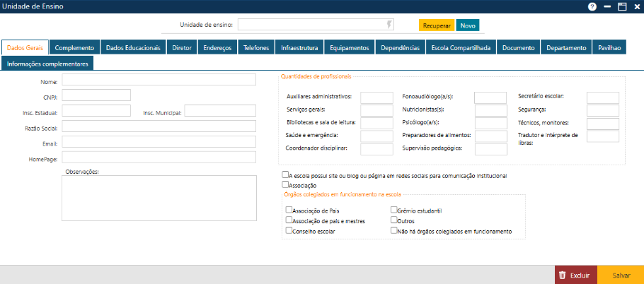Go to the Informações complementares tab
Image resolution: width=644 pixels, height=284 pixels.
47,64
